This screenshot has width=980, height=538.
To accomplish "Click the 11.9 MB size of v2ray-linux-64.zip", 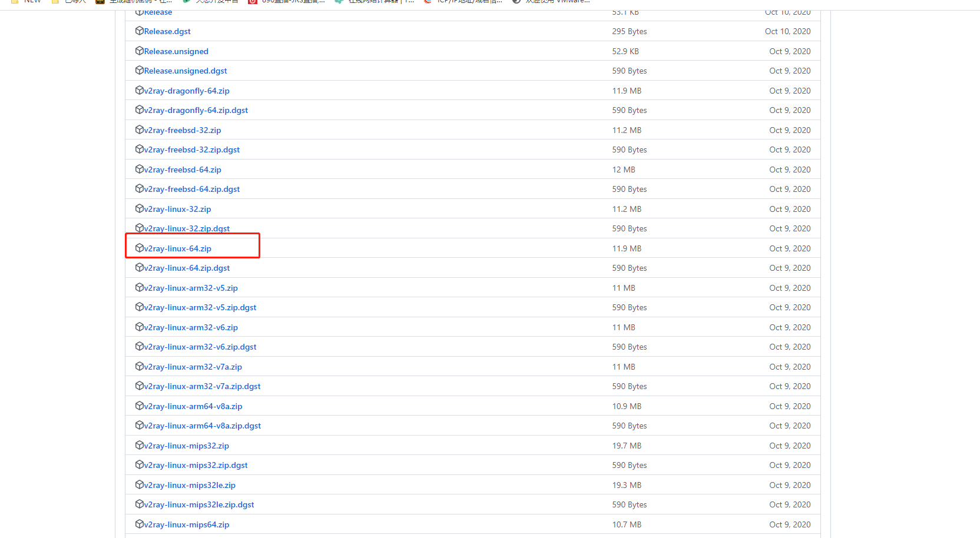I will point(627,248).
